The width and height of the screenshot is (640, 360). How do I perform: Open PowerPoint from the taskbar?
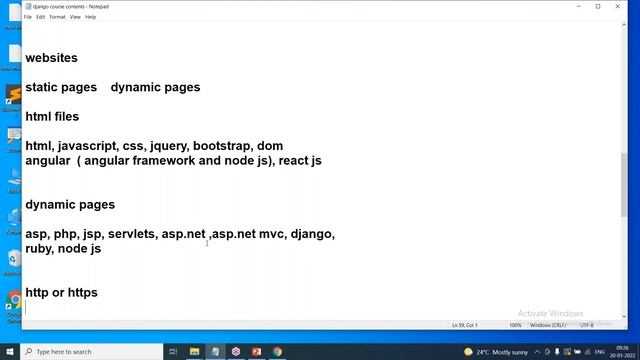click(x=256, y=351)
